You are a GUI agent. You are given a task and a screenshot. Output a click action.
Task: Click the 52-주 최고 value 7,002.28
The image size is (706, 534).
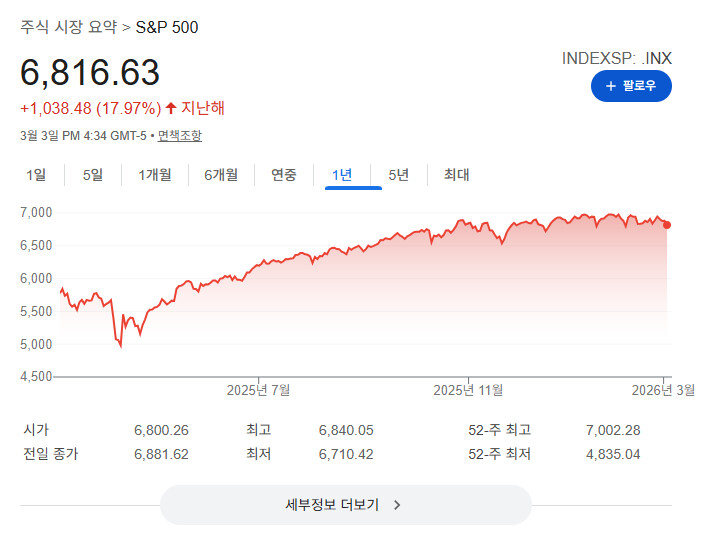tap(612, 430)
